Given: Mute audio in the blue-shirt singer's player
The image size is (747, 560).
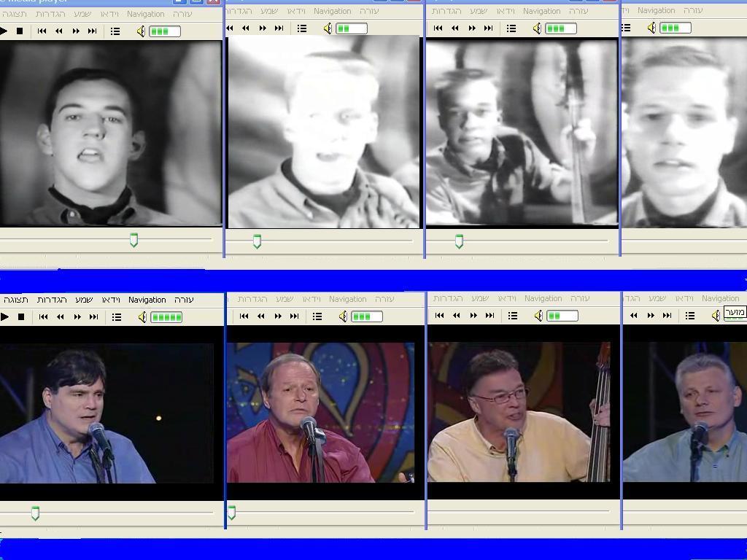Looking at the screenshot, I should tap(142, 317).
